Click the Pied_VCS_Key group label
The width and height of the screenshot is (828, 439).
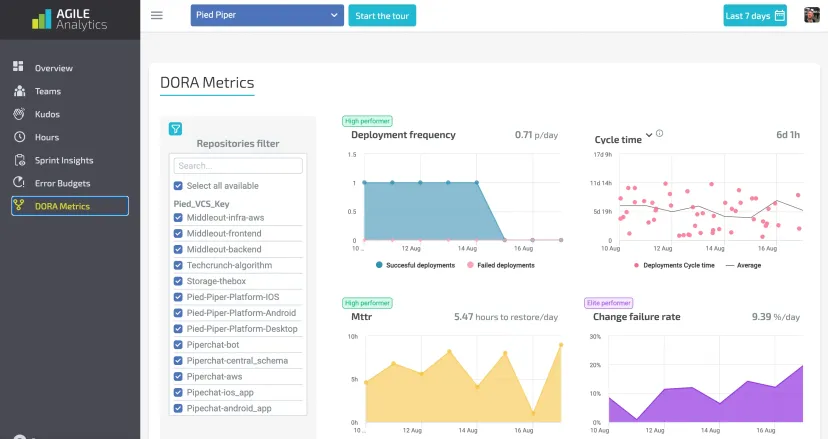coord(201,204)
